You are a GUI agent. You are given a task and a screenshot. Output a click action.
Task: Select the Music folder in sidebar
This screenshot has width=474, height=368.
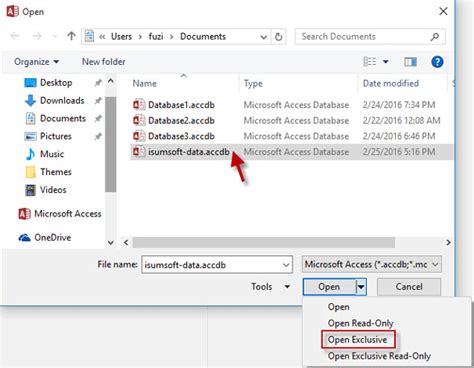45,154
